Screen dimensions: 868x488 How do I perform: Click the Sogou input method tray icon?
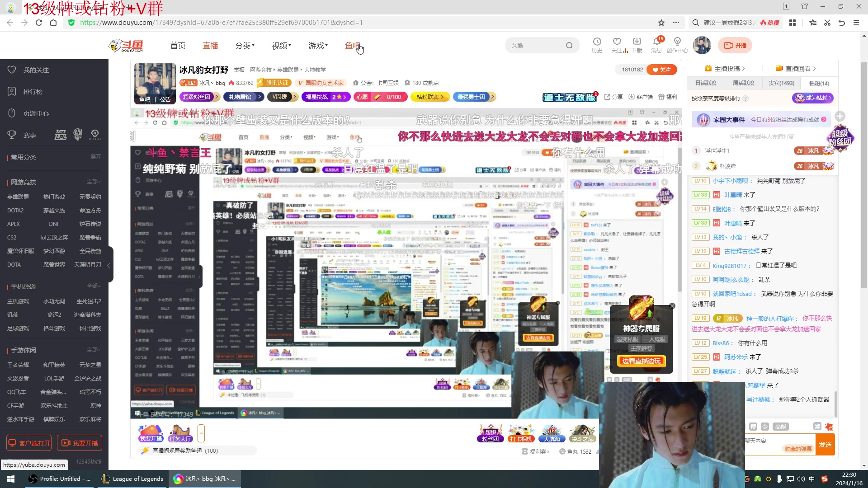(x=825, y=479)
